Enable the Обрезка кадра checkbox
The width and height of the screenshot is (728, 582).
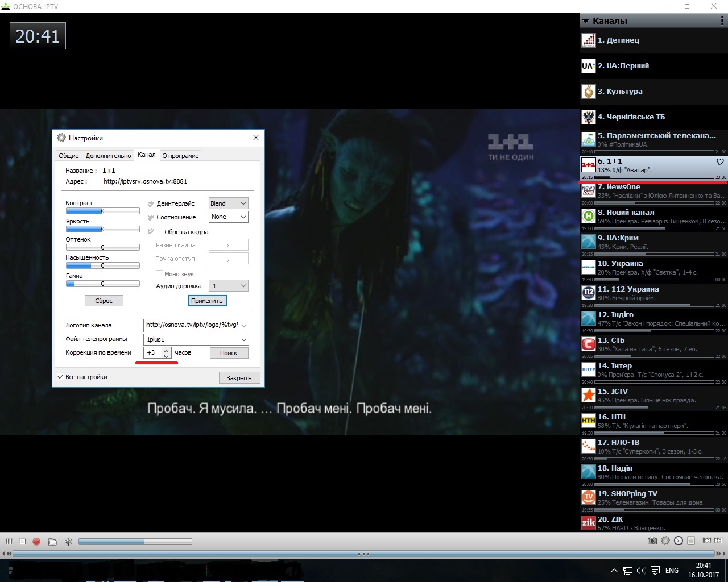160,232
